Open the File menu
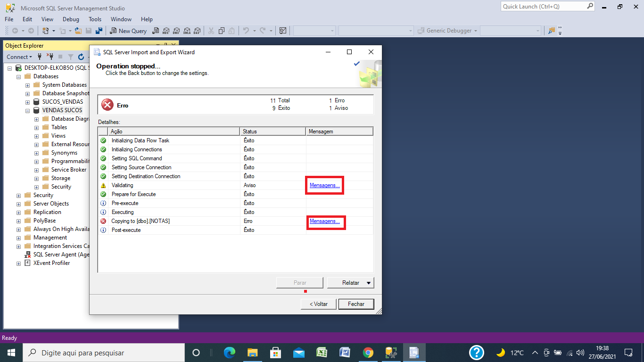Viewport: 644px width, 362px height. tap(9, 19)
